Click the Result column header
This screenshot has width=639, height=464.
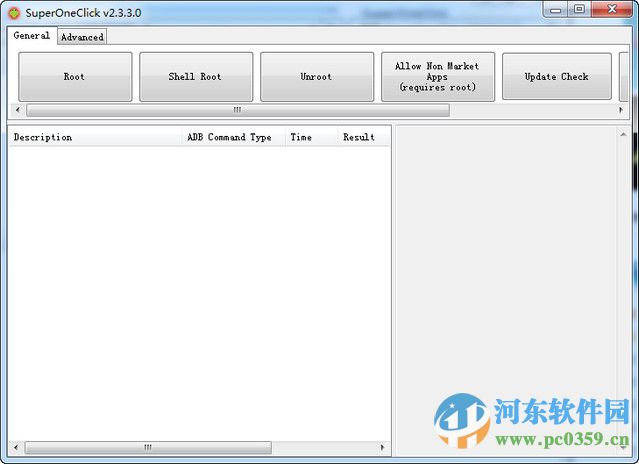tap(363, 137)
